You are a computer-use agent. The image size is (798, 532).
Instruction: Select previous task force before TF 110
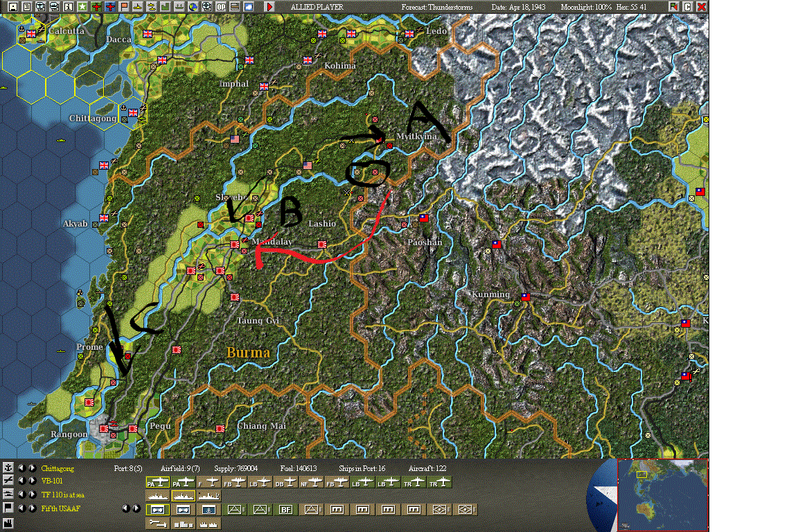[x=22, y=494]
